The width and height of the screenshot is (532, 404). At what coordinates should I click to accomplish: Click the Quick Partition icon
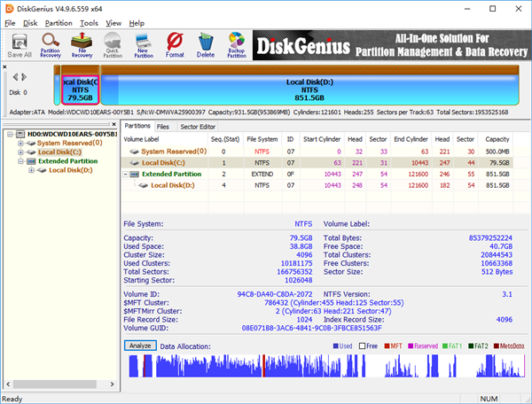tap(113, 43)
